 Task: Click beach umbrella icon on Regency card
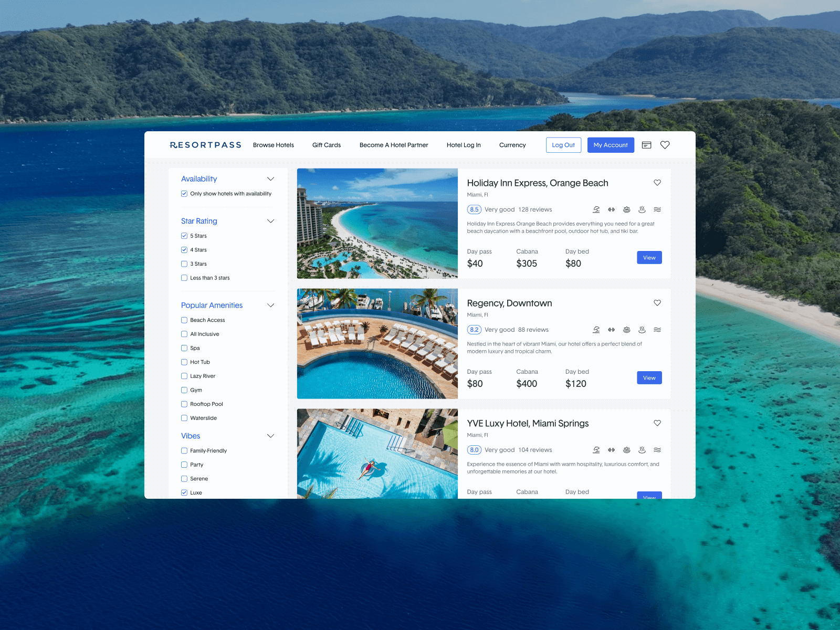(596, 330)
